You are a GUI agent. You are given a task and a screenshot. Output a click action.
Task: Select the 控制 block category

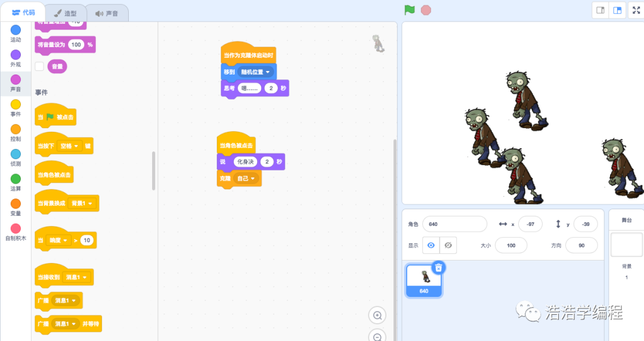click(16, 133)
